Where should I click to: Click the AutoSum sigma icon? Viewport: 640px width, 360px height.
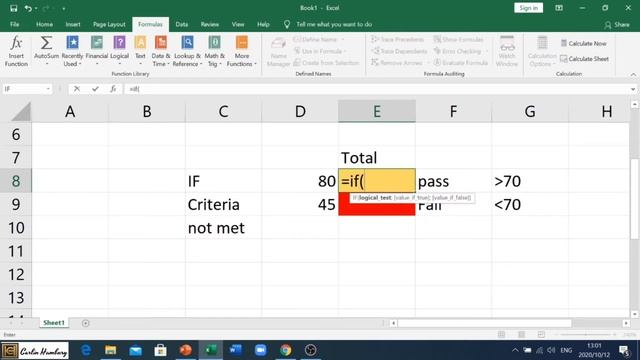click(46, 43)
